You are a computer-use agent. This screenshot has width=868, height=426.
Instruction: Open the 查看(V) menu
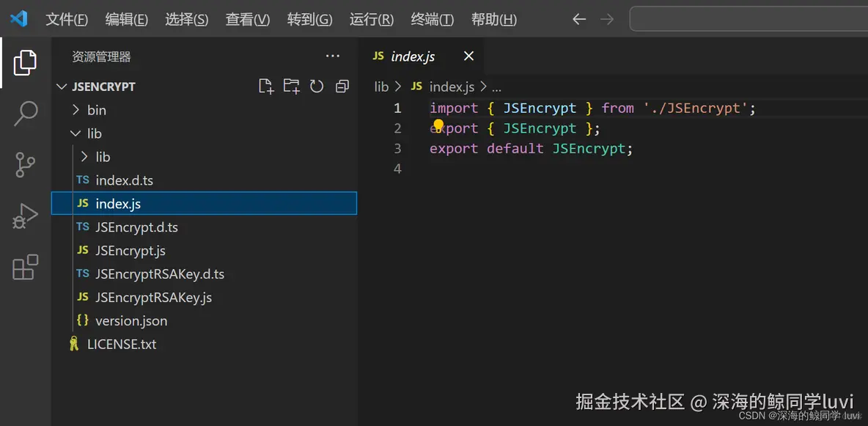pos(248,20)
